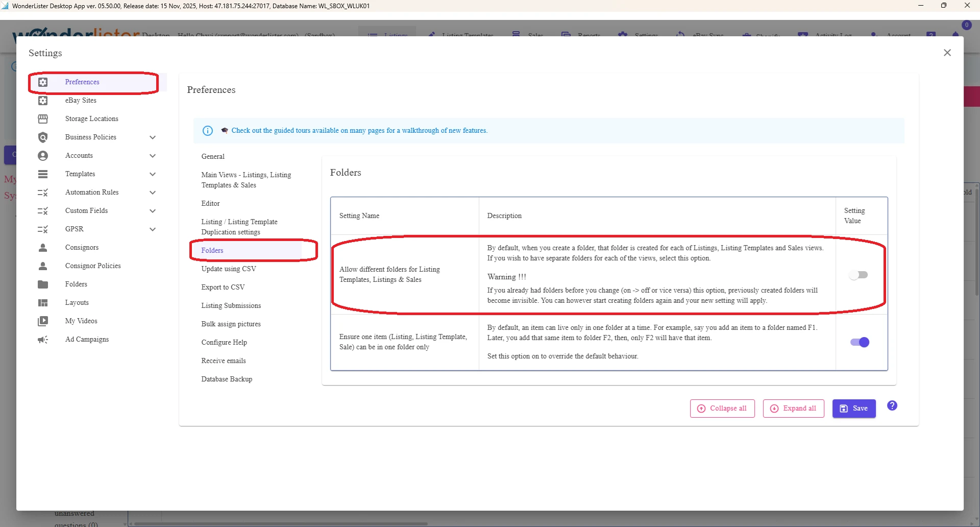Disable the one-folder-only item toggle
Image resolution: width=980 pixels, height=527 pixels.
point(860,343)
